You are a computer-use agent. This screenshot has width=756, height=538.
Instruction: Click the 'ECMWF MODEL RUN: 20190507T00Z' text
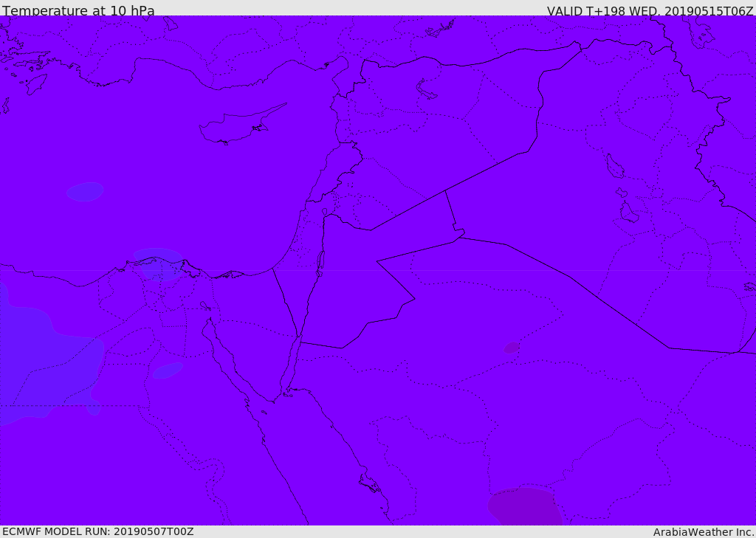(98, 531)
